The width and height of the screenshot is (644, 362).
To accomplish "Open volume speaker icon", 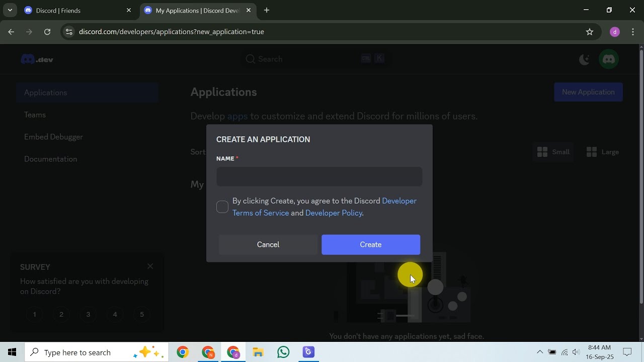I will [x=576, y=352].
